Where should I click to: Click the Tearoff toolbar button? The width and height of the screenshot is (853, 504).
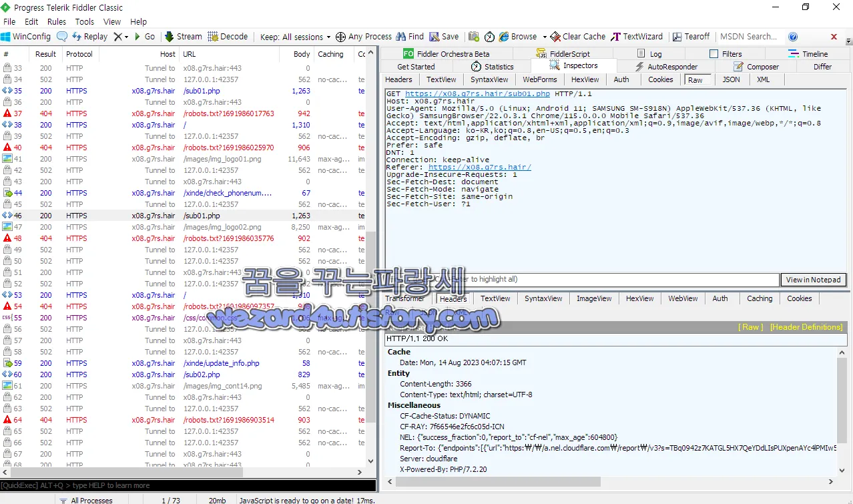(691, 37)
